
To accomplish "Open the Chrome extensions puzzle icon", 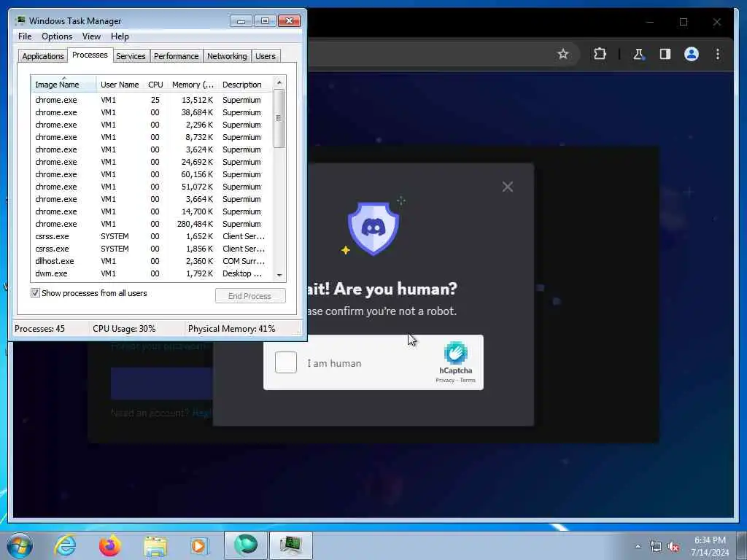I will pos(600,54).
